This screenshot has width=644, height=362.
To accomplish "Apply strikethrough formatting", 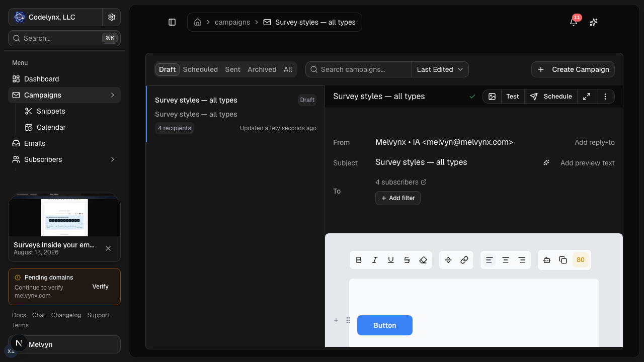I will (x=407, y=260).
